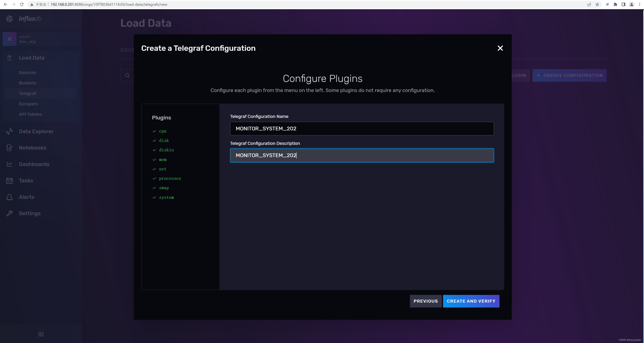Viewport: 644px width, 343px height.
Task: Click the insecure site warning icon
Action: tap(32, 4)
